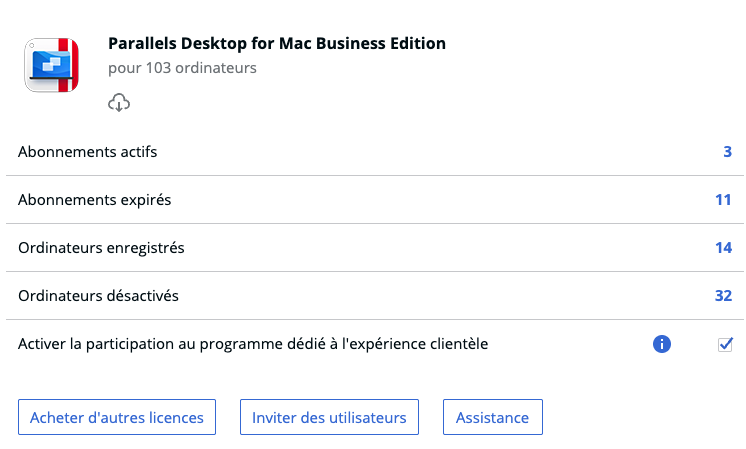Viewport: 746px width, 449px height.
Task: Open the active subscriptions count 3
Action: click(727, 152)
